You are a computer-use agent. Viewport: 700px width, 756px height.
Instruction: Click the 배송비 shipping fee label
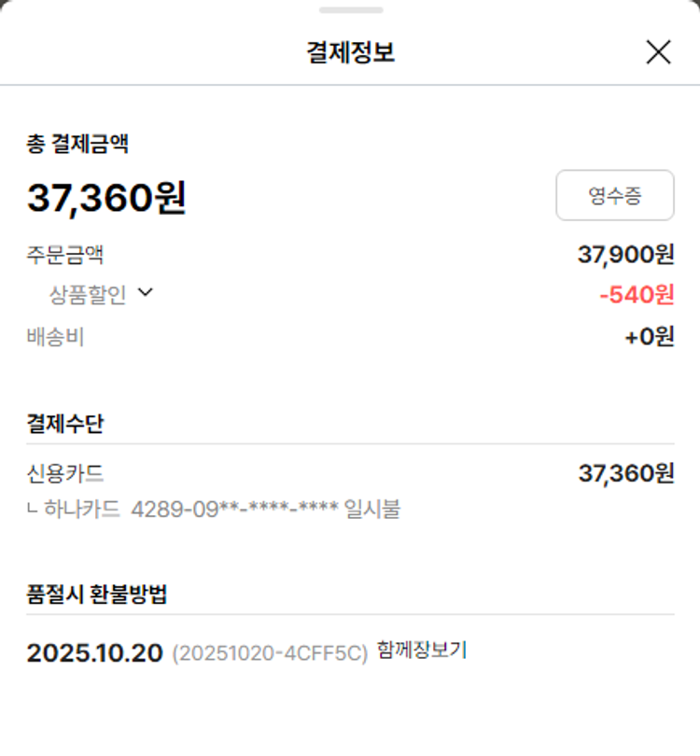55,337
